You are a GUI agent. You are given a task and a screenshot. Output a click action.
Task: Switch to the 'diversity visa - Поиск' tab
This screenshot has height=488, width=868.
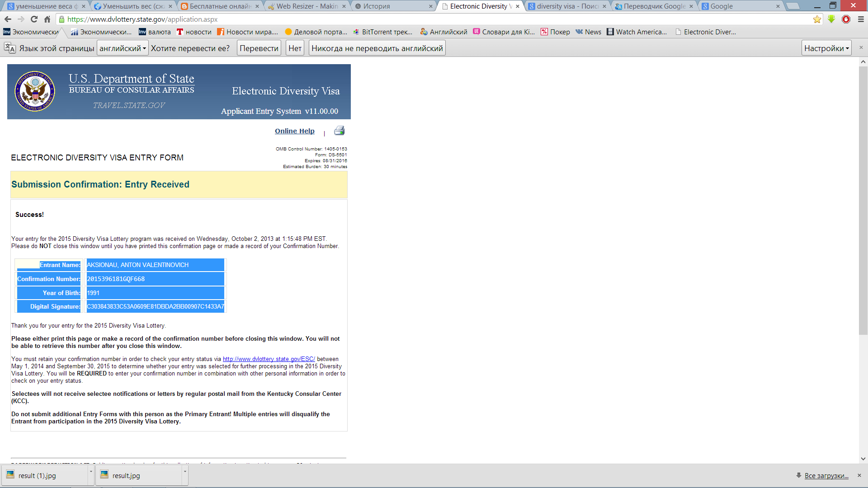(x=567, y=6)
